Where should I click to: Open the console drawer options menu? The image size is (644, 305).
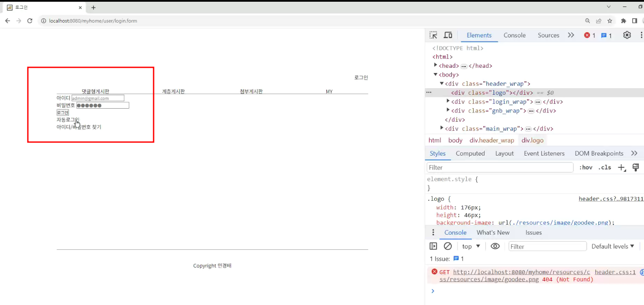point(433,232)
